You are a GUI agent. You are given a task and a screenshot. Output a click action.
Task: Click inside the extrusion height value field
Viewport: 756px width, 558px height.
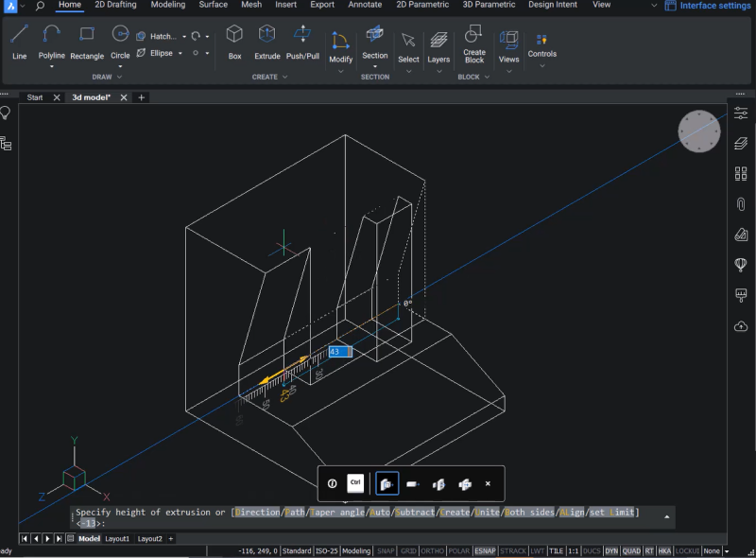click(x=340, y=351)
